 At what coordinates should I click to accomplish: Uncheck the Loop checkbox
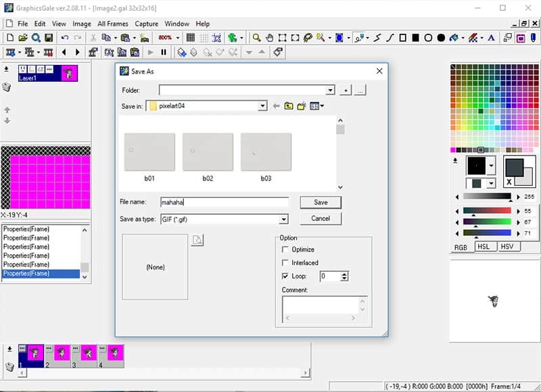285,276
